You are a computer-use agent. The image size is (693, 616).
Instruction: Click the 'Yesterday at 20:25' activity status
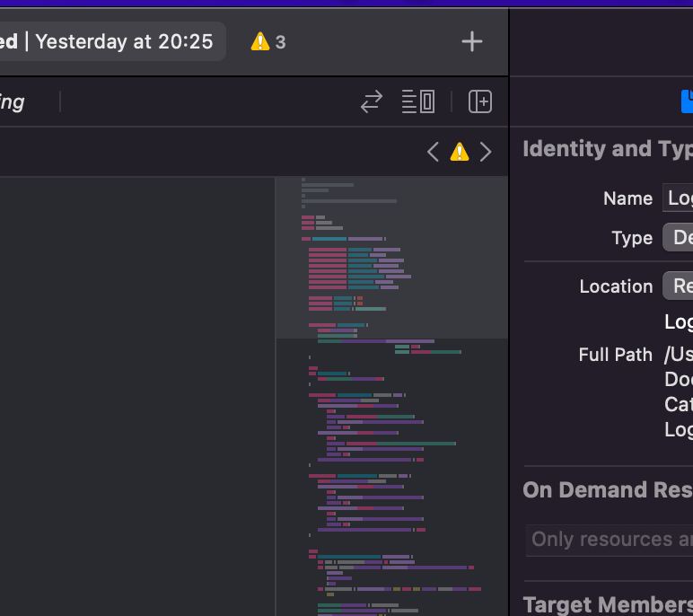tap(124, 41)
